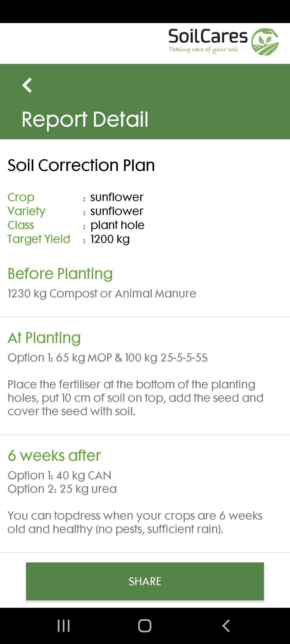The height and width of the screenshot is (644, 290).
Task: Tap the Crop label
Action: pyautogui.click(x=21, y=197)
